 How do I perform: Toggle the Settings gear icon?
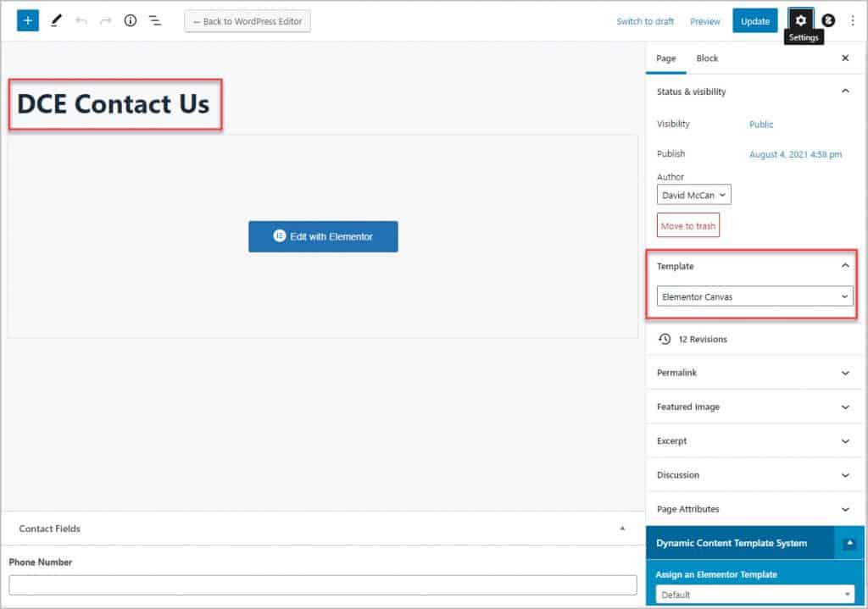pyautogui.click(x=800, y=20)
